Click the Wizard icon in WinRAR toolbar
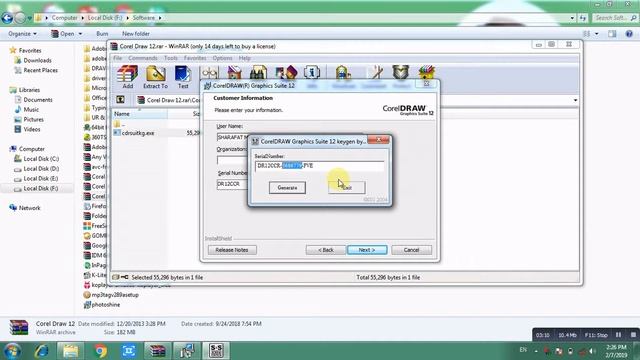The image size is (640, 360). coord(286,72)
